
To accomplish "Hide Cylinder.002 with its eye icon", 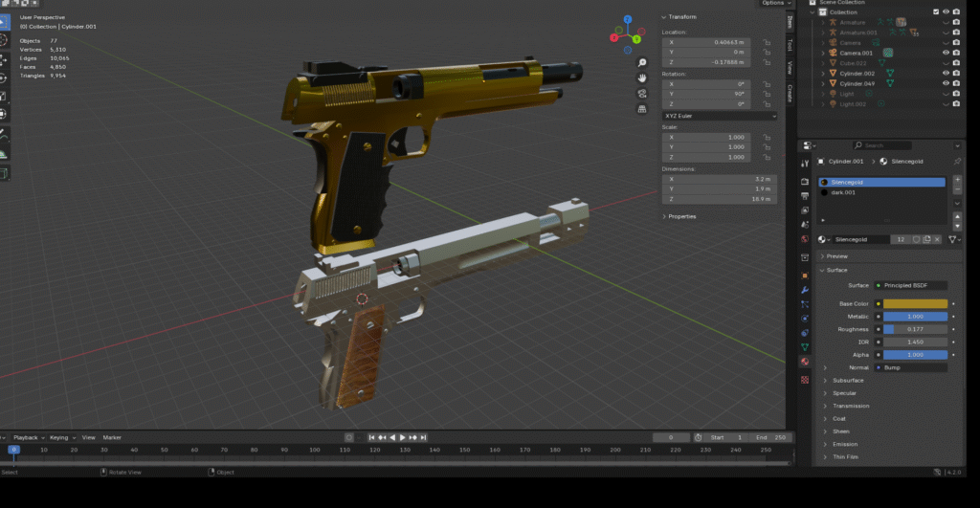I will tap(945, 73).
